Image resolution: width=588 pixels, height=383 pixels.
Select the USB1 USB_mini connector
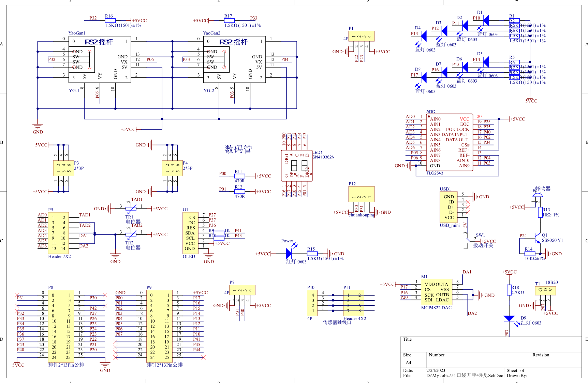449,207
